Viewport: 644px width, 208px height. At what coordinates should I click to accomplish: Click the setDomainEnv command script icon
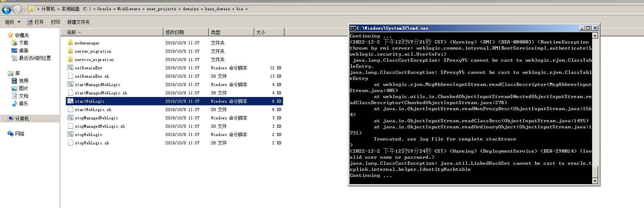tap(70, 67)
